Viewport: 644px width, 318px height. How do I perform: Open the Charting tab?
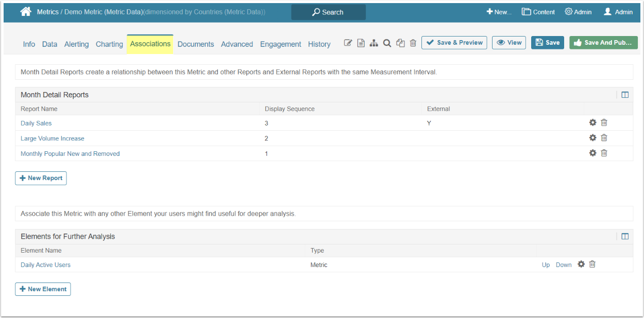point(109,44)
